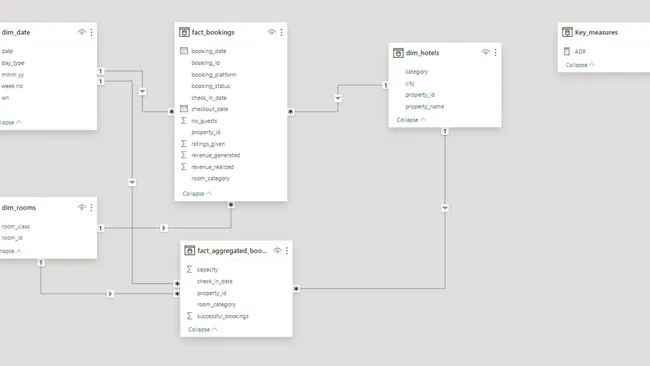Select check_in_date in fact_aggregated table
Image resolution: width=650 pixels, height=366 pixels.
[x=214, y=281]
